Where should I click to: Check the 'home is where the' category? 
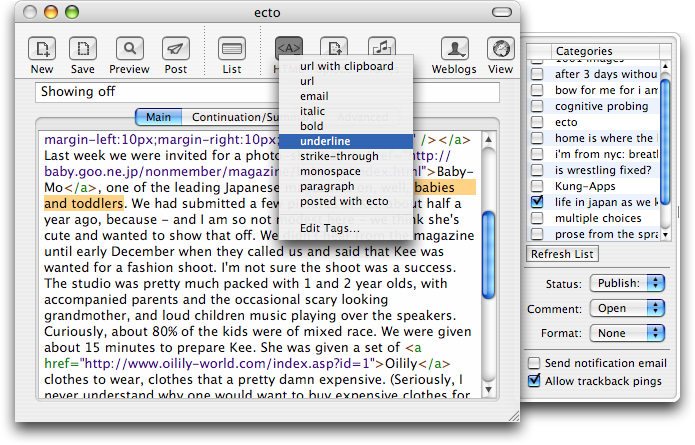point(537,138)
